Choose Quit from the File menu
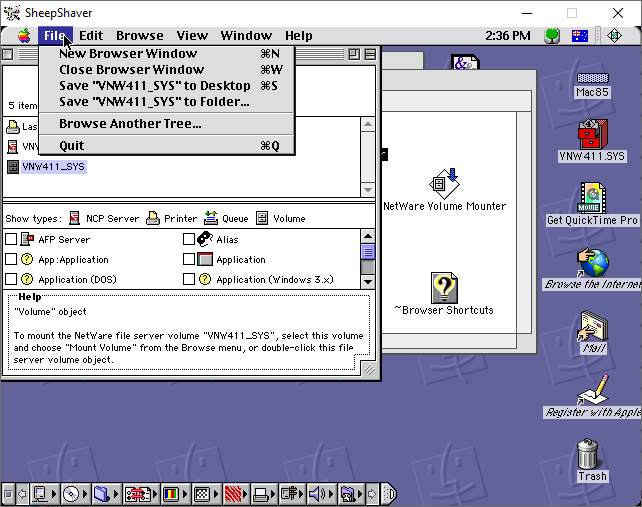This screenshot has height=507, width=642. click(x=167, y=146)
